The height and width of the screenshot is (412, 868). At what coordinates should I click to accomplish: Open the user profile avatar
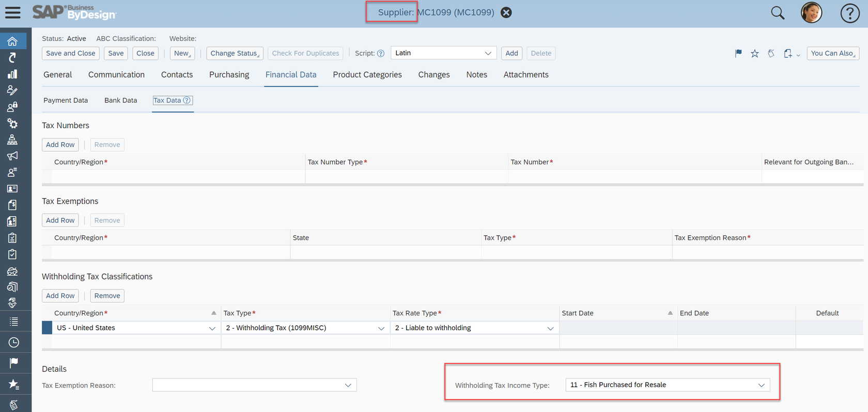(x=811, y=12)
